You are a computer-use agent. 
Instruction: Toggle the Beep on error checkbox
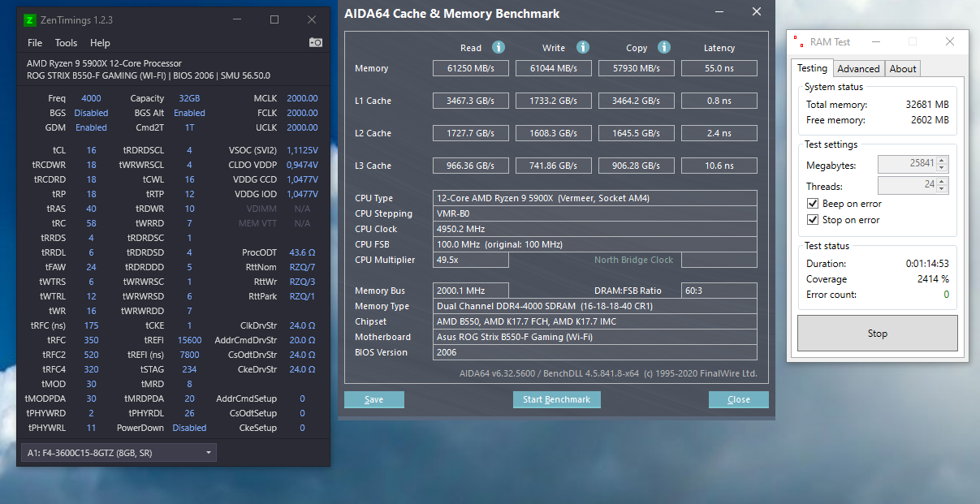813,204
